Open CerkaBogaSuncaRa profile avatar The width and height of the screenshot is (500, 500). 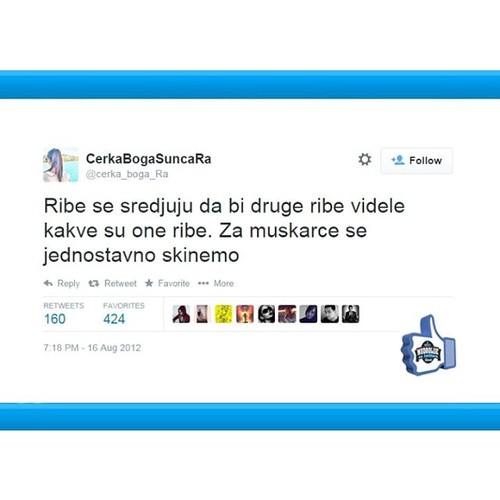coord(61,165)
